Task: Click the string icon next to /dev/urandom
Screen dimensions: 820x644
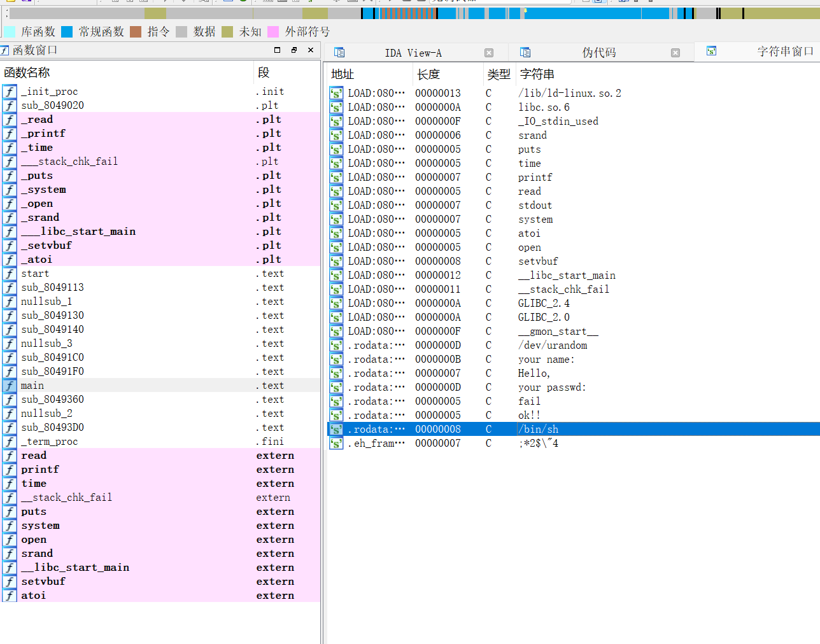Action: 336,345
